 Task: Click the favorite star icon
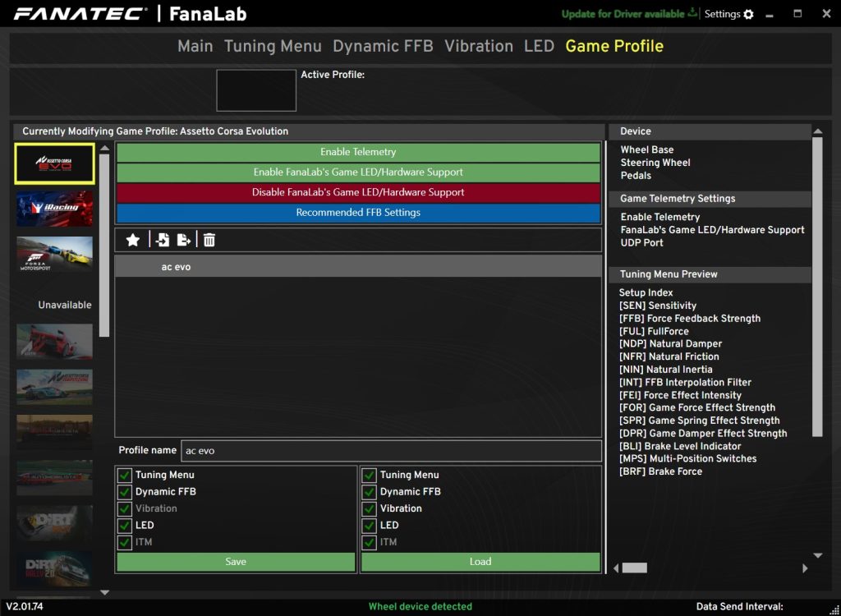click(133, 240)
